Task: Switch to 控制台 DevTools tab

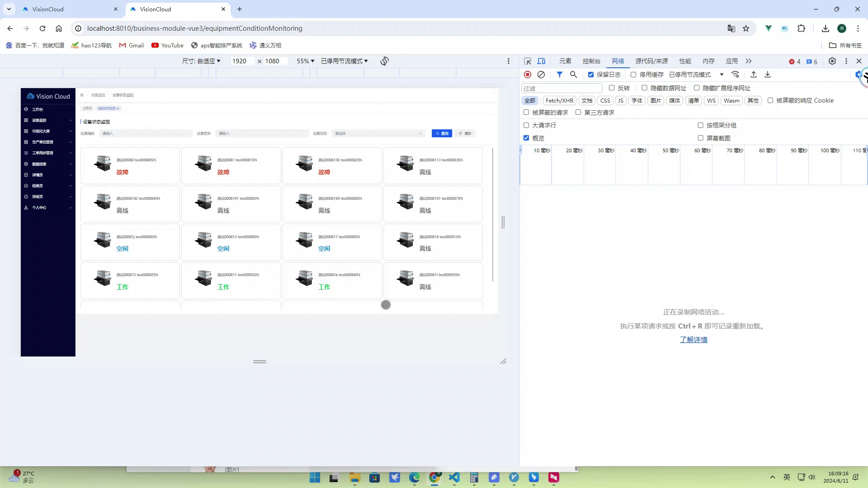Action: coord(591,61)
